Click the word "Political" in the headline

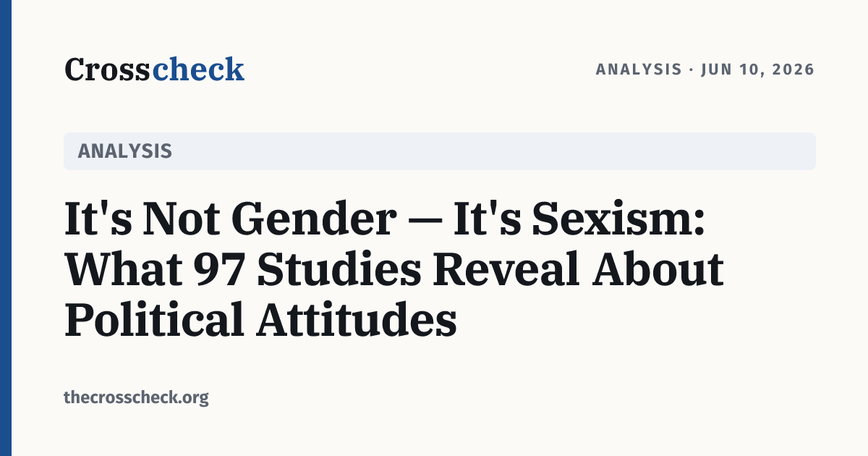(x=153, y=320)
